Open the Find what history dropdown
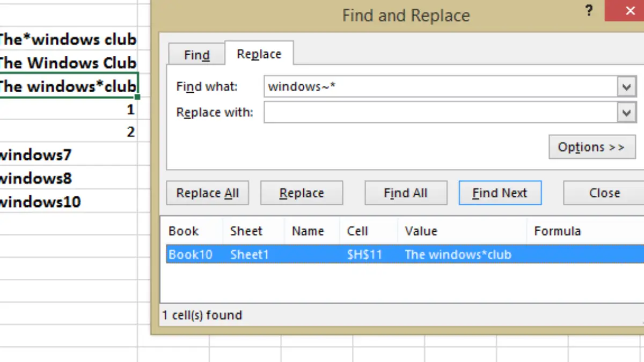Screen dimensions: 644x362 [626, 86]
